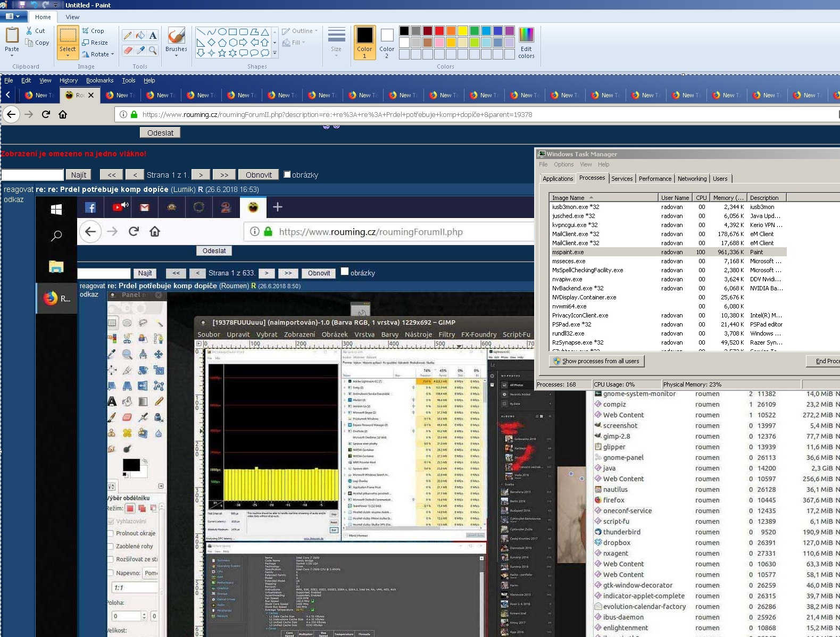Click the Firefox reload icon near address bar
The width and height of the screenshot is (840, 637).
point(46,114)
